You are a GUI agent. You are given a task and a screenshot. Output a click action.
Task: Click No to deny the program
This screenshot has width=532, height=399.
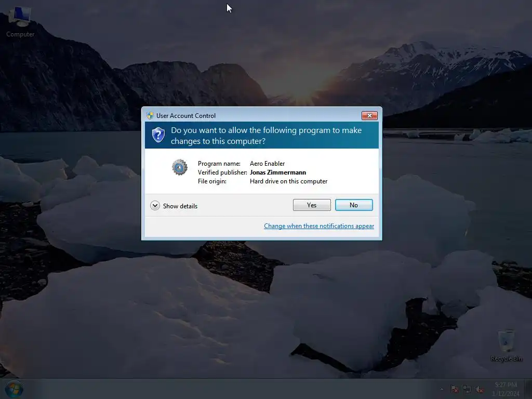[x=353, y=205]
